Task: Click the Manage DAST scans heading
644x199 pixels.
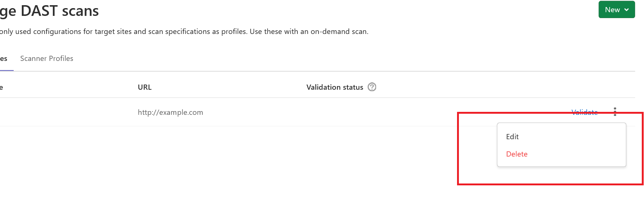Action: coord(49,11)
